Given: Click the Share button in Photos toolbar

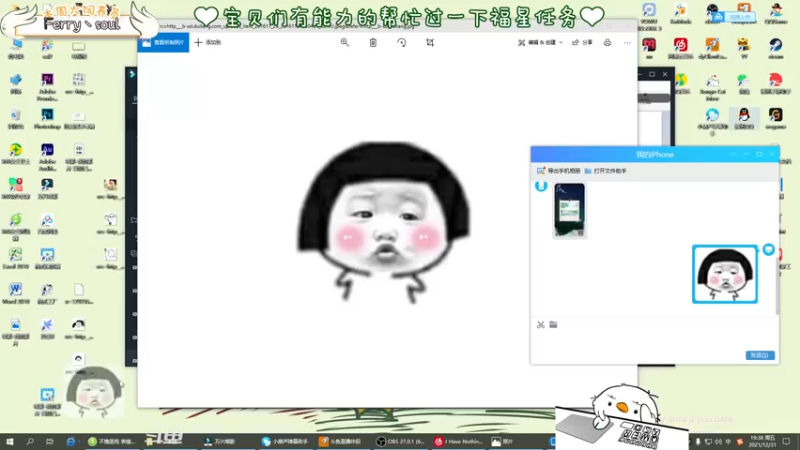Looking at the screenshot, I should click(x=582, y=42).
